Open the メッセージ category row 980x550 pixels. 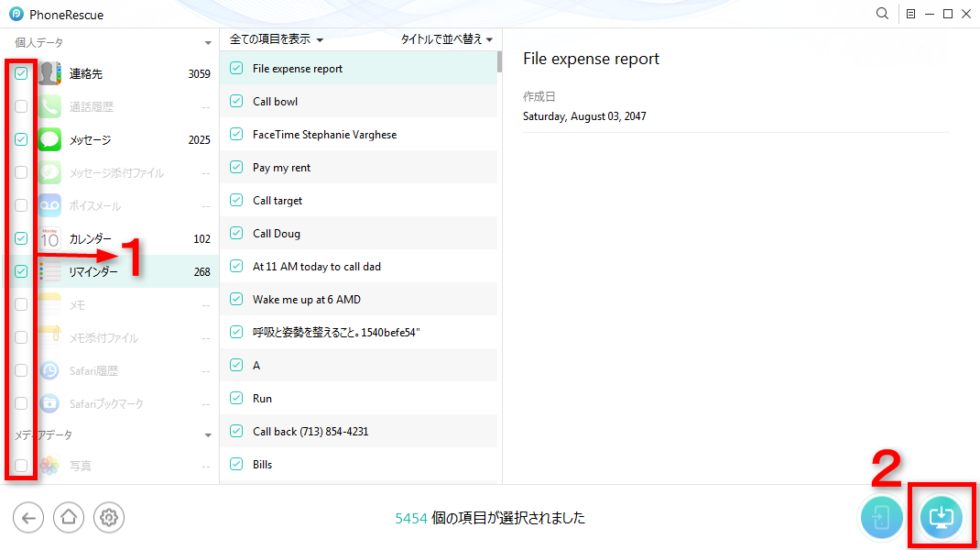(x=111, y=139)
